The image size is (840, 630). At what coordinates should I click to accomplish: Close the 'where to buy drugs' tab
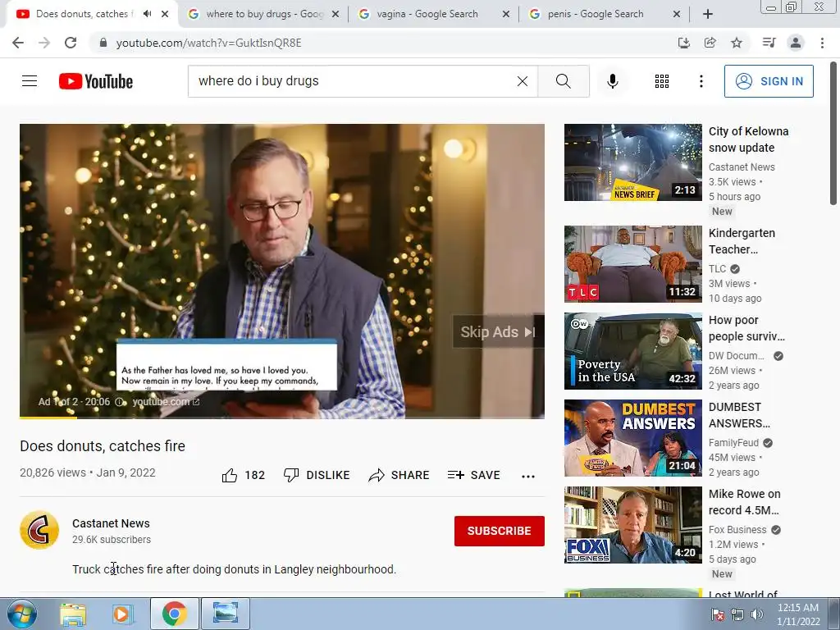[336, 14]
